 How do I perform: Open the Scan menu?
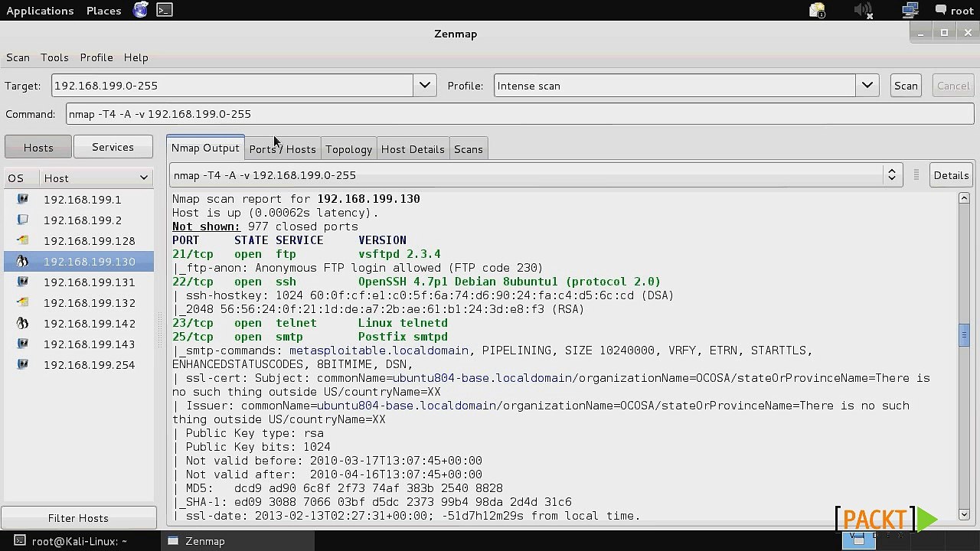click(x=18, y=57)
